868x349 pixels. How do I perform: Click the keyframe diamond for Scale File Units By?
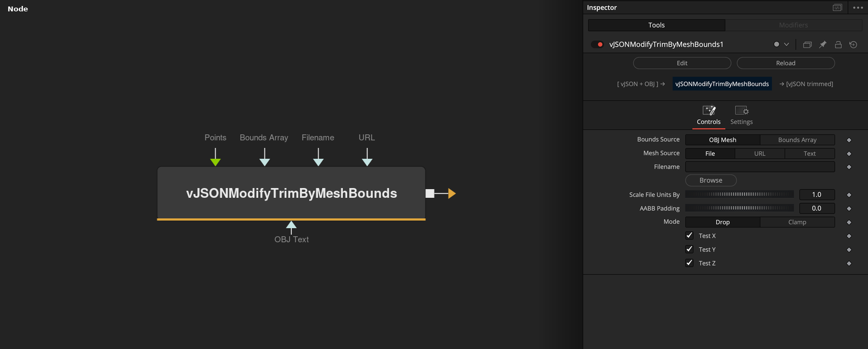(849, 195)
